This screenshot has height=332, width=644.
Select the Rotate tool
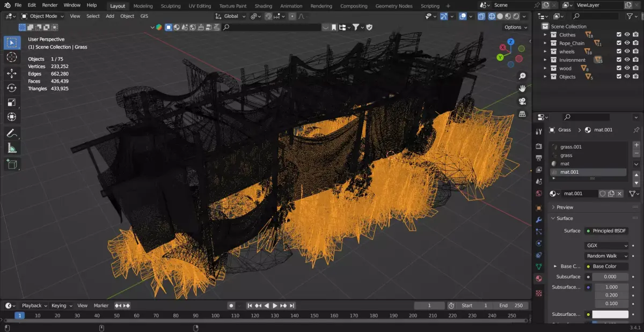[12, 88]
